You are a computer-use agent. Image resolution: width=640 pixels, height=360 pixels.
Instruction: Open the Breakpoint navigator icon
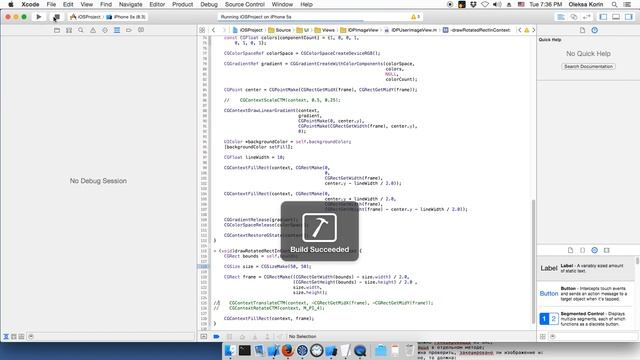[x=129, y=30]
